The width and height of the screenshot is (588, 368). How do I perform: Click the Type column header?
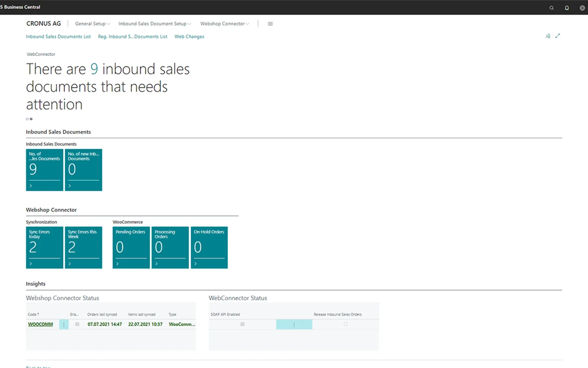click(172, 314)
